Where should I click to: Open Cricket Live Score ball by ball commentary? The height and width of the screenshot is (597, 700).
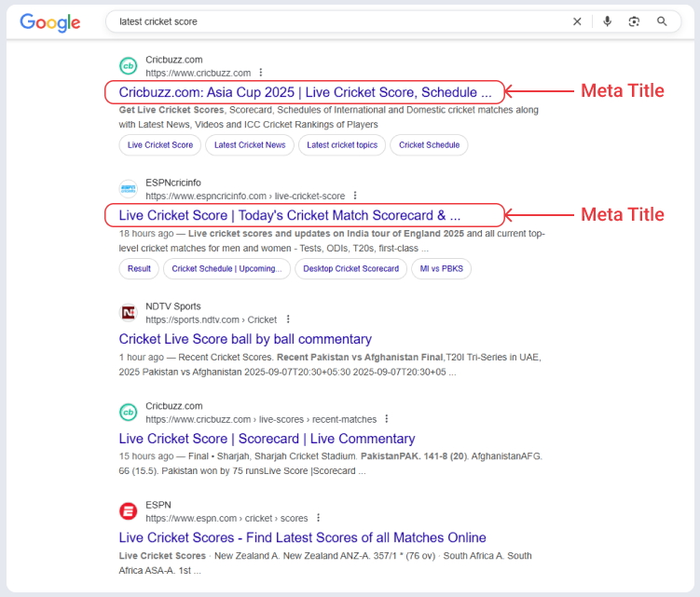245,339
